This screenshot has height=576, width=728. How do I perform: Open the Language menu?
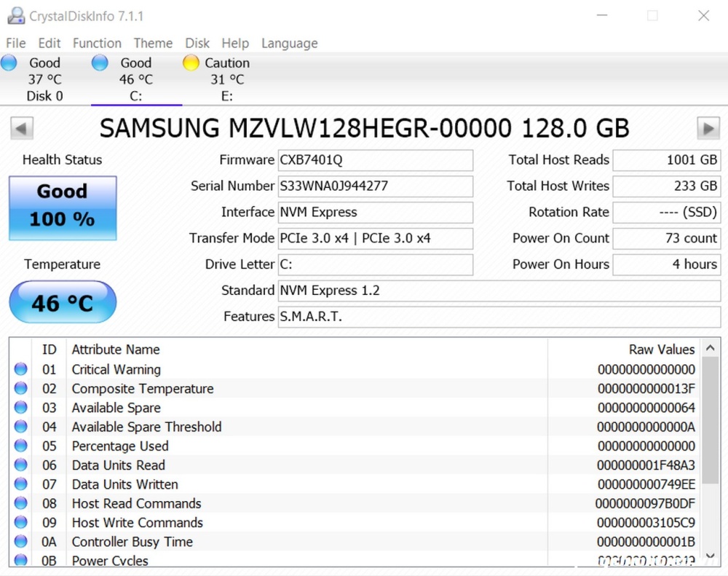[290, 43]
